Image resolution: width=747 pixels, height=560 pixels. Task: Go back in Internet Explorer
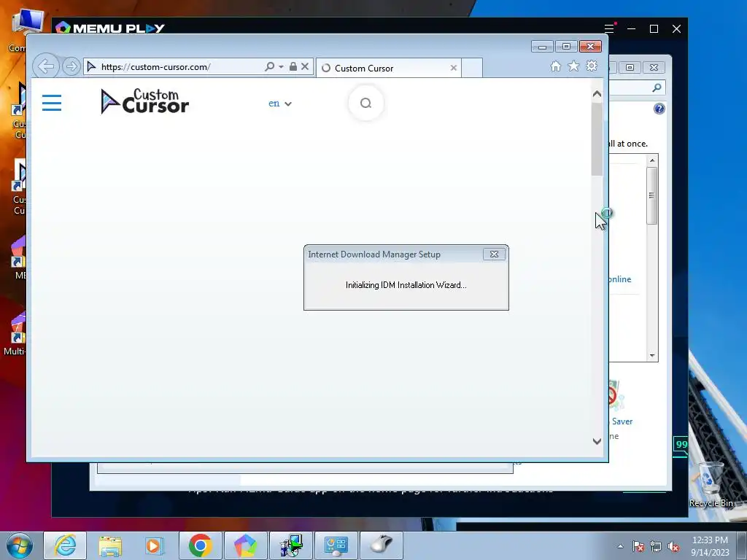tap(46, 66)
